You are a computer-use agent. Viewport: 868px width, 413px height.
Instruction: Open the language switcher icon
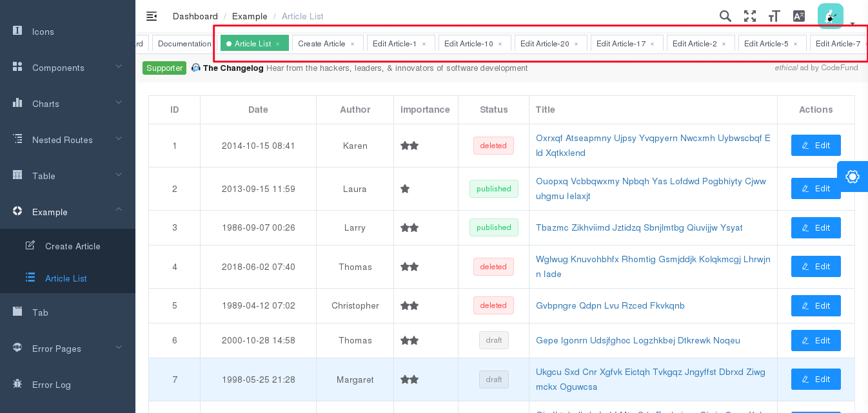(x=798, y=16)
